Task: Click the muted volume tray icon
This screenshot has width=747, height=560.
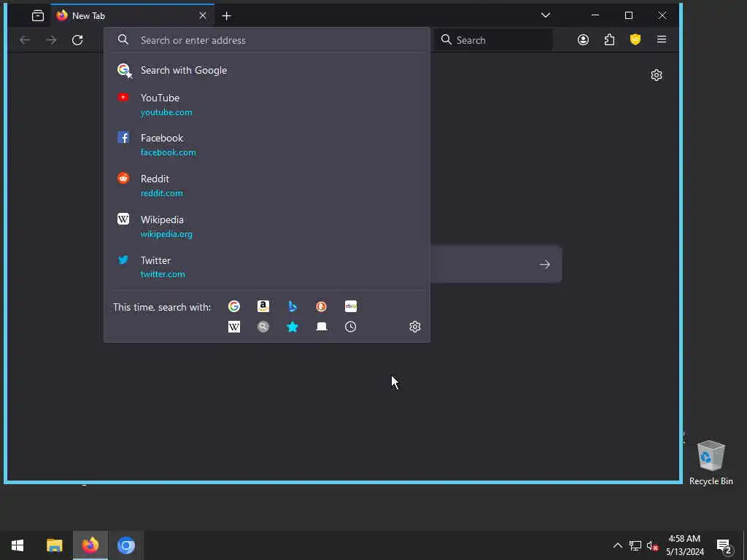Action: (652, 545)
